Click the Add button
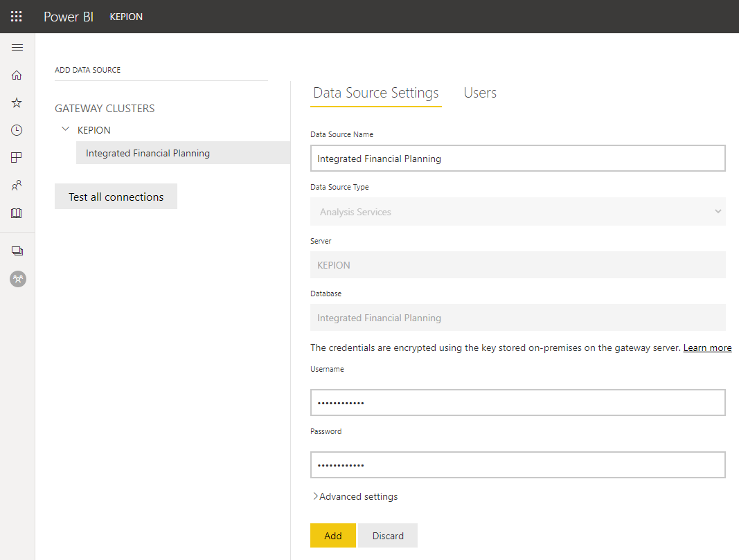 click(x=332, y=536)
